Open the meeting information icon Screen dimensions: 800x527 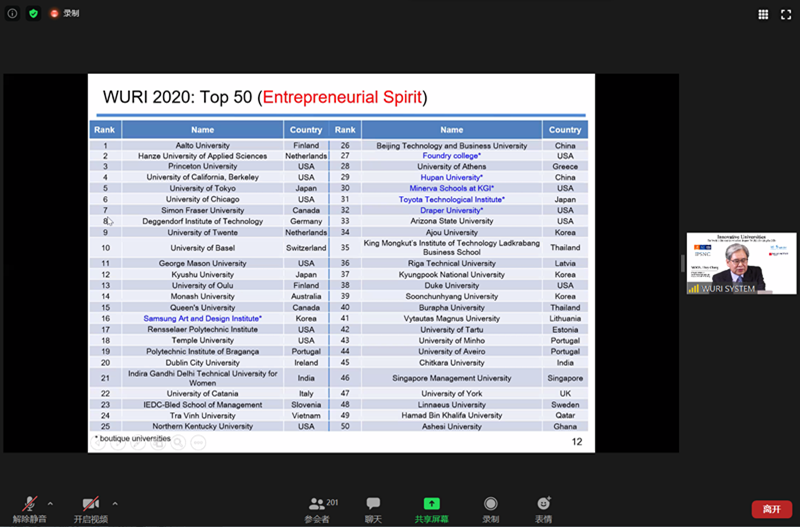point(12,14)
